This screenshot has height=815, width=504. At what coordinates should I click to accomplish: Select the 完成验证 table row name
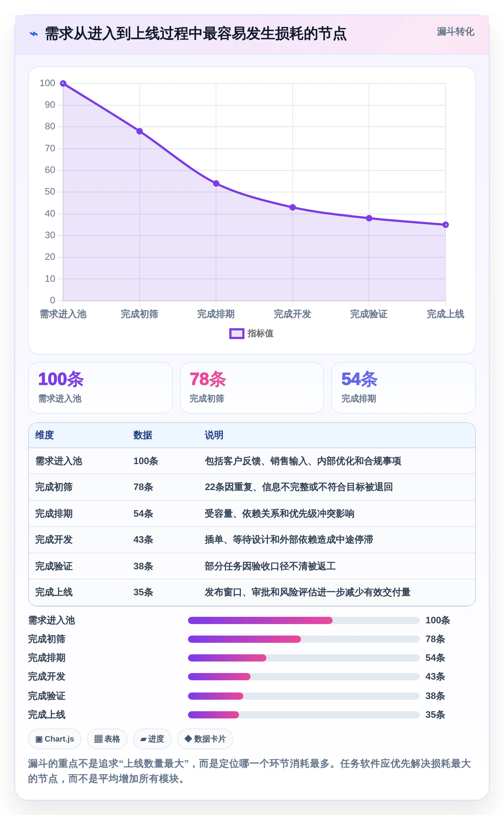(54, 566)
